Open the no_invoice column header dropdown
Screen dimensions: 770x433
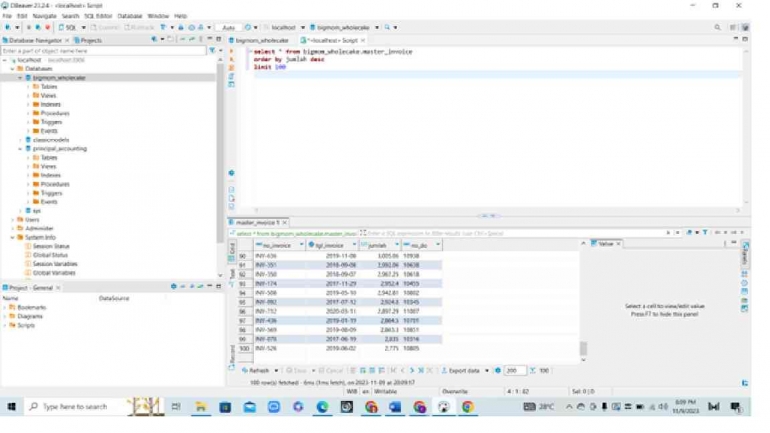(301, 244)
